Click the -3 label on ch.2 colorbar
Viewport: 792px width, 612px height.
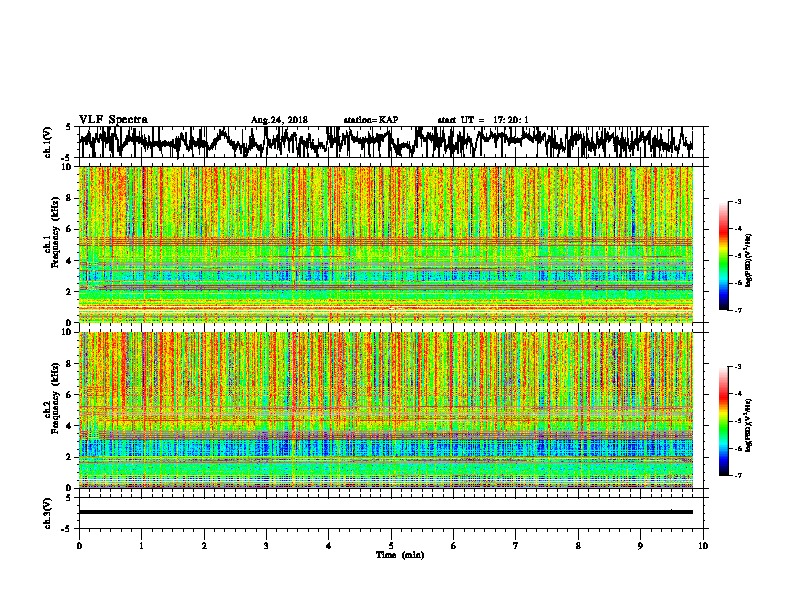click(737, 367)
